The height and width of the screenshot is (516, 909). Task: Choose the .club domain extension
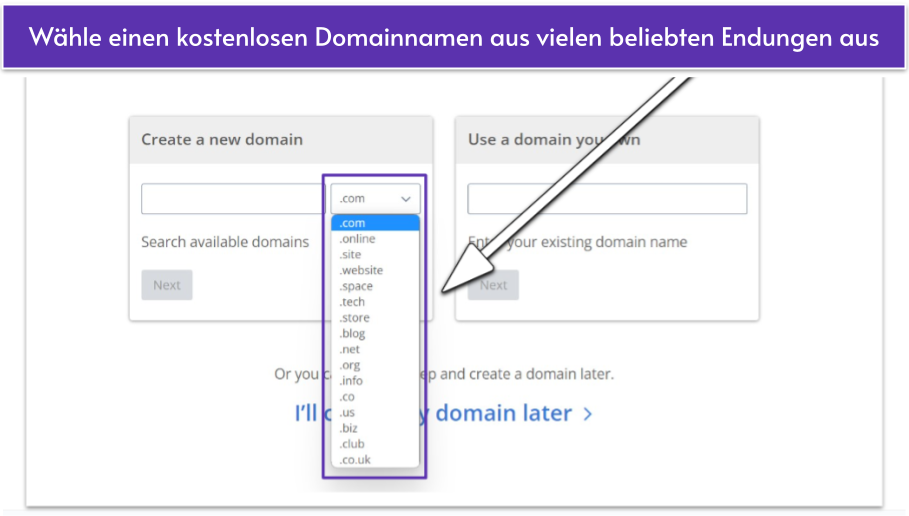point(375,444)
